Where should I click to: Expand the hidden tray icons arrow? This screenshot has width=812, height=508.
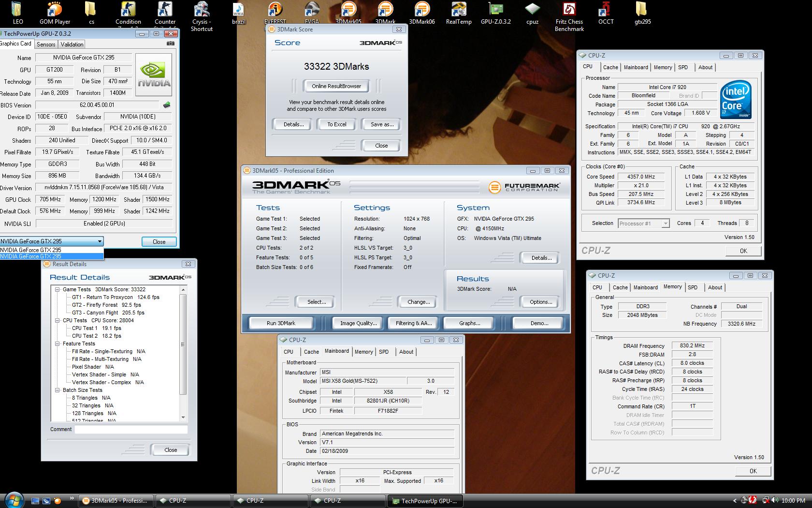click(735, 501)
